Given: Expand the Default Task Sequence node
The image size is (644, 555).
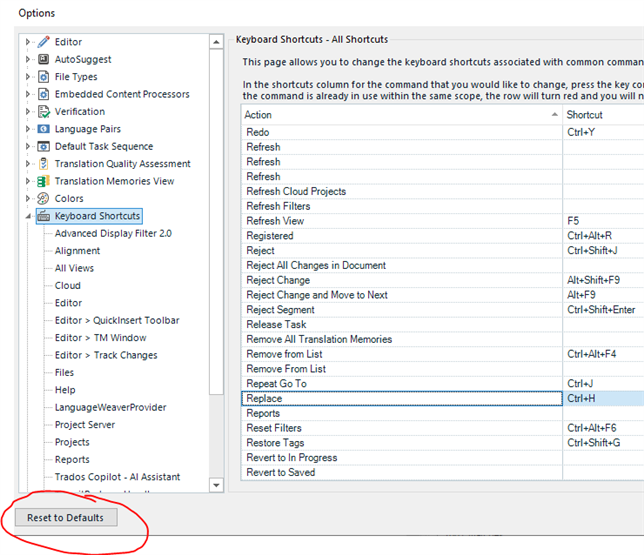Looking at the screenshot, I should pyautogui.click(x=28, y=146).
